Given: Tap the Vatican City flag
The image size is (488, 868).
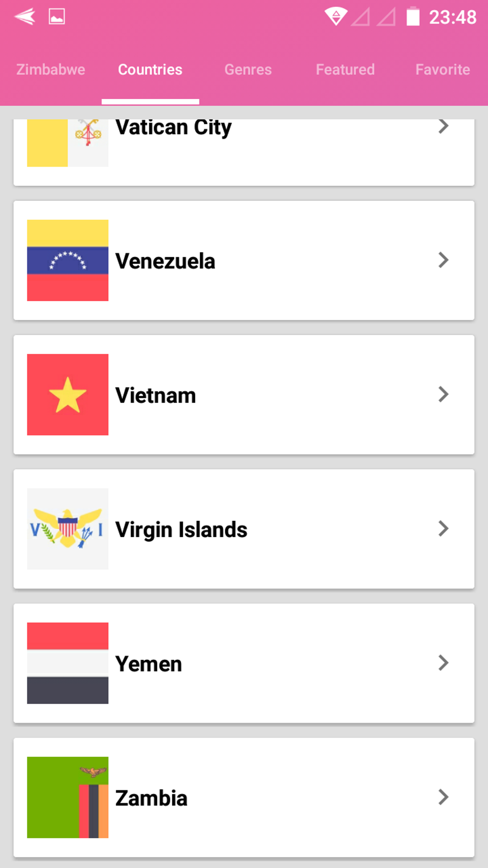Looking at the screenshot, I should click(67, 143).
